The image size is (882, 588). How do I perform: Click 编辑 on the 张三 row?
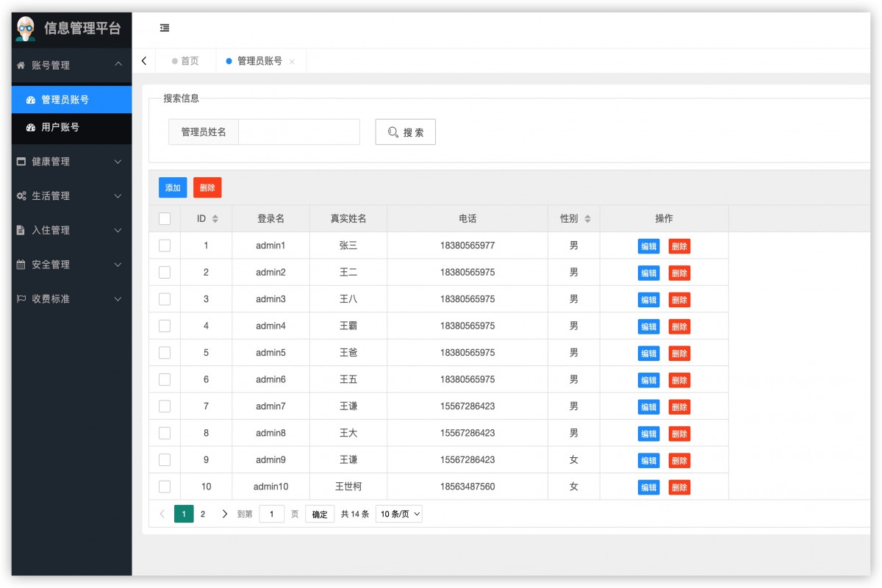pyautogui.click(x=648, y=245)
